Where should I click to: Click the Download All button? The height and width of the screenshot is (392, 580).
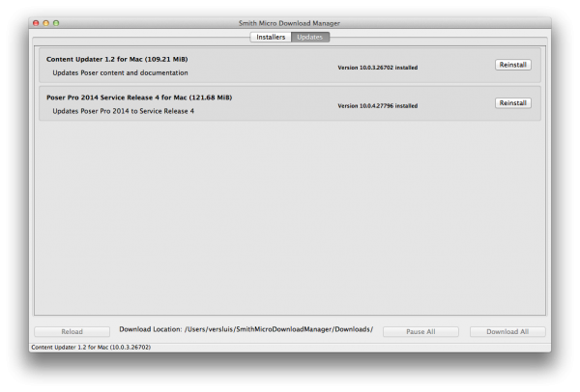point(507,331)
